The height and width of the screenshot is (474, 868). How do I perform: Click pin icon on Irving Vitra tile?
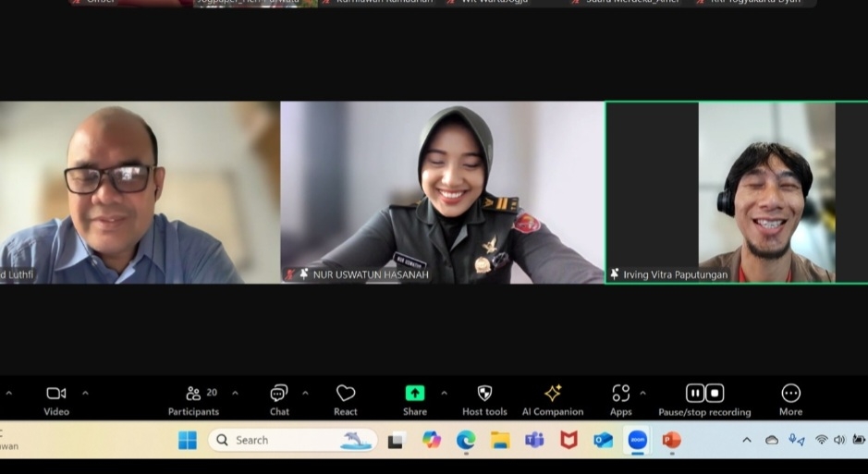point(615,274)
